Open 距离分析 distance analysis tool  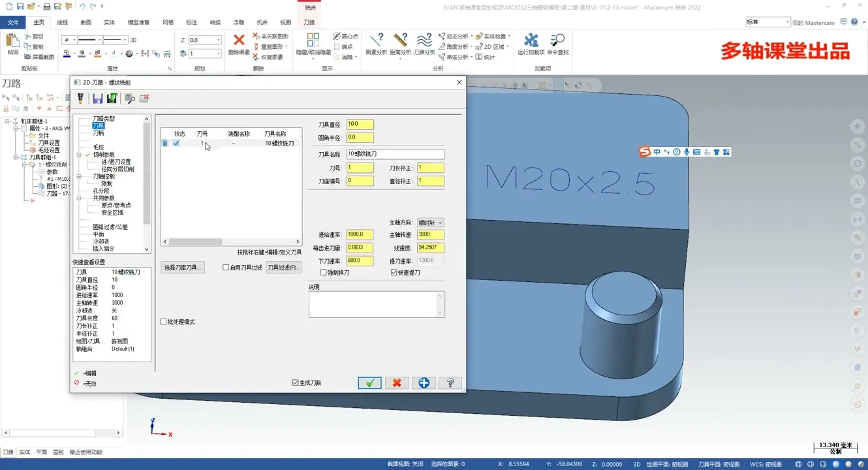point(400,44)
